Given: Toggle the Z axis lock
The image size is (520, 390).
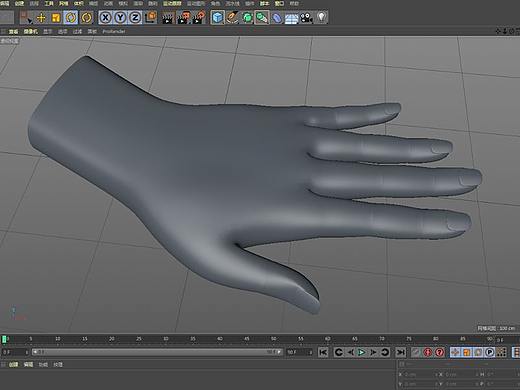Looking at the screenshot, I should pyautogui.click(x=135, y=17).
